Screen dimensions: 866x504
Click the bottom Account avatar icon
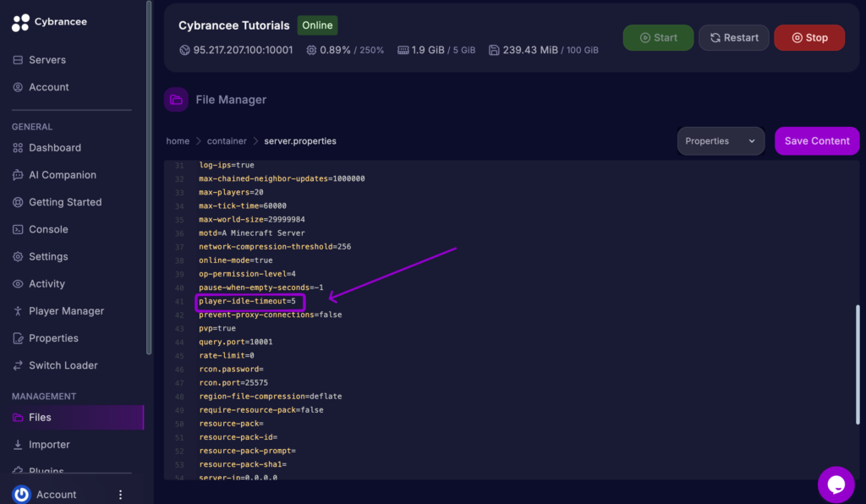pos(21,494)
